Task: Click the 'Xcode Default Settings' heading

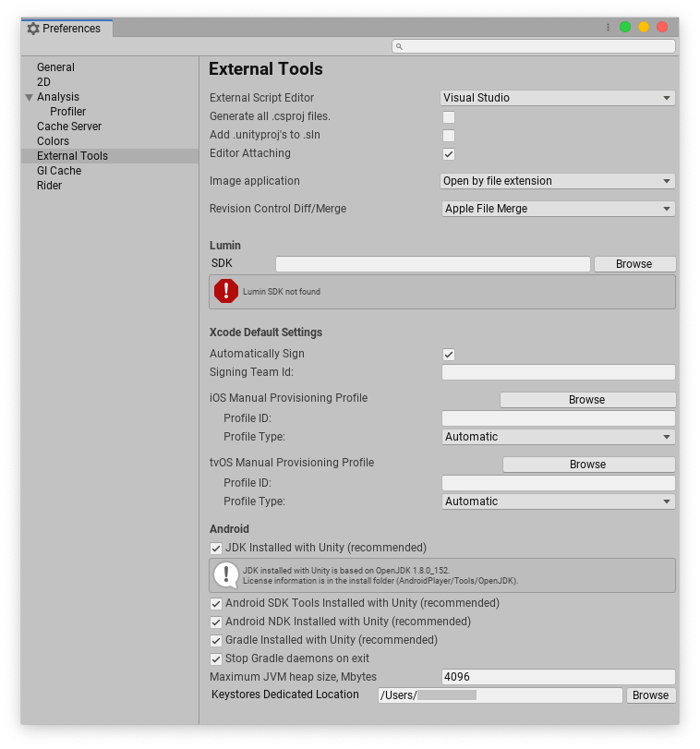Action: 265,332
